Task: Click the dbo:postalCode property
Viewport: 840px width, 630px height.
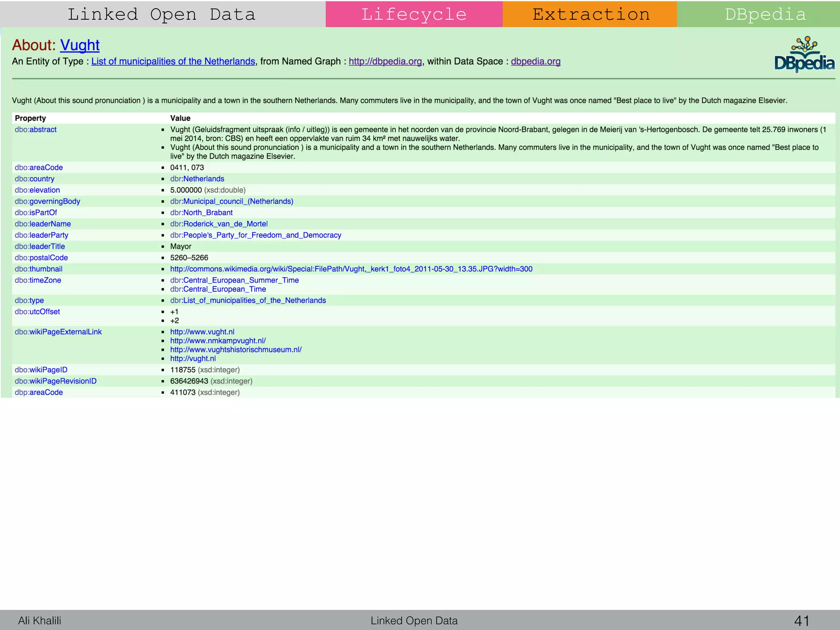Action: pos(41,258)
